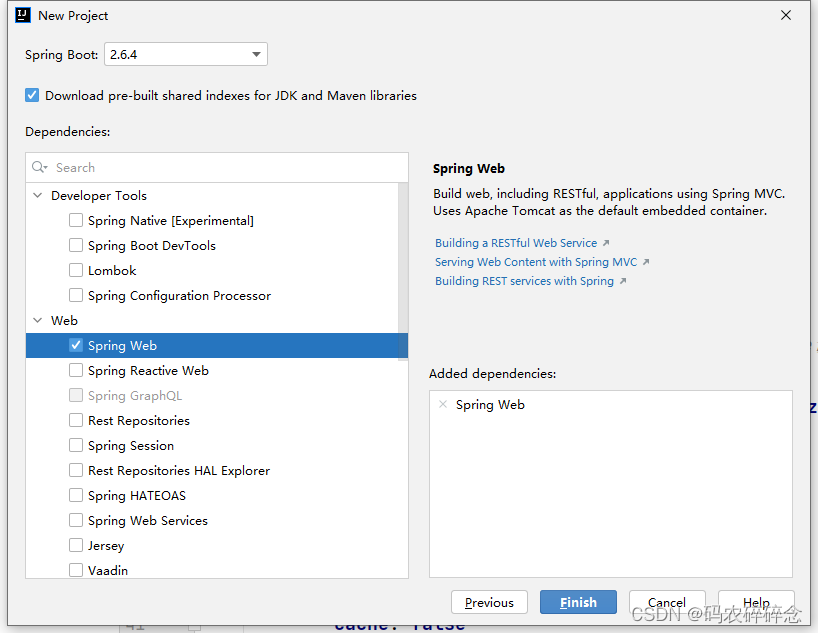Focus the dependencies Search field
The width and height of the screenshot is (818, 633).
coord(217,168)
